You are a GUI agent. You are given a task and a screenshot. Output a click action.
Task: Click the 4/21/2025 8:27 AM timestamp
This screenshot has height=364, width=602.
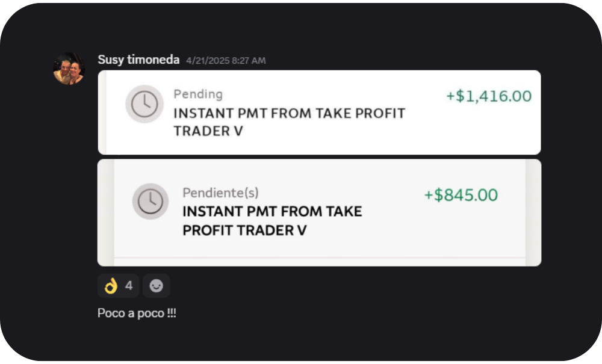(x=226, y=60)
